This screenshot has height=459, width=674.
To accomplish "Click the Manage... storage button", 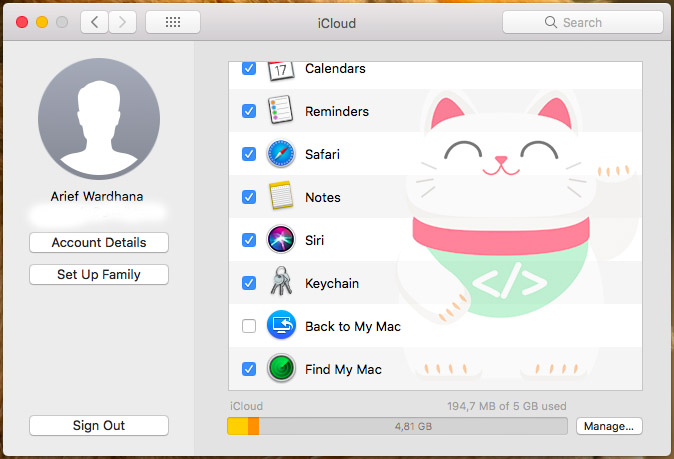I will click(609, 426).
